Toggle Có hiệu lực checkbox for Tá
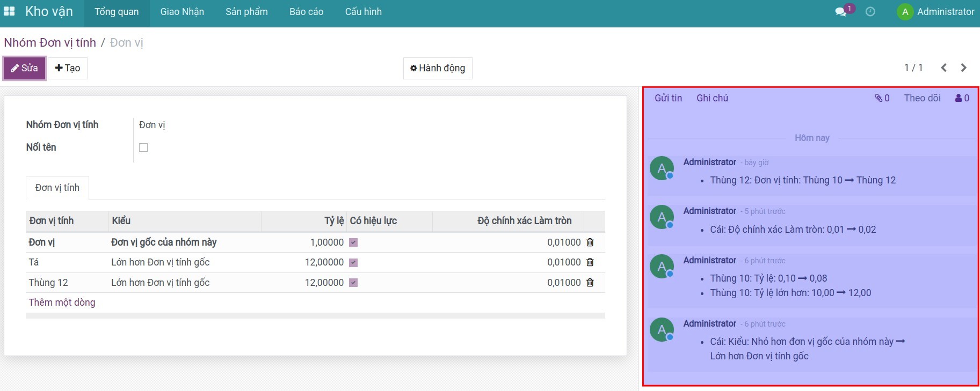Viewport: 980px width, 391px height. click(353, 263)
